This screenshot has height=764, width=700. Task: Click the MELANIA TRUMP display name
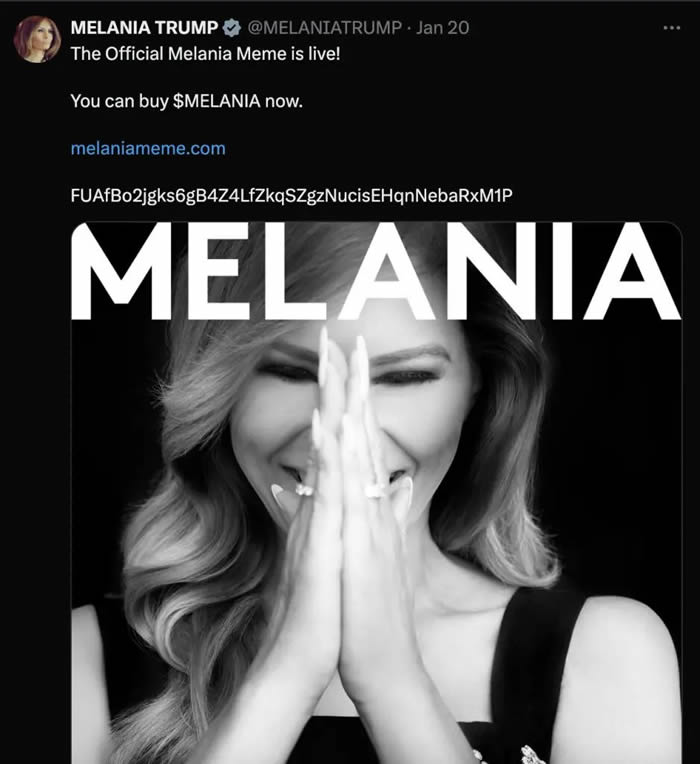coord(145,27)
